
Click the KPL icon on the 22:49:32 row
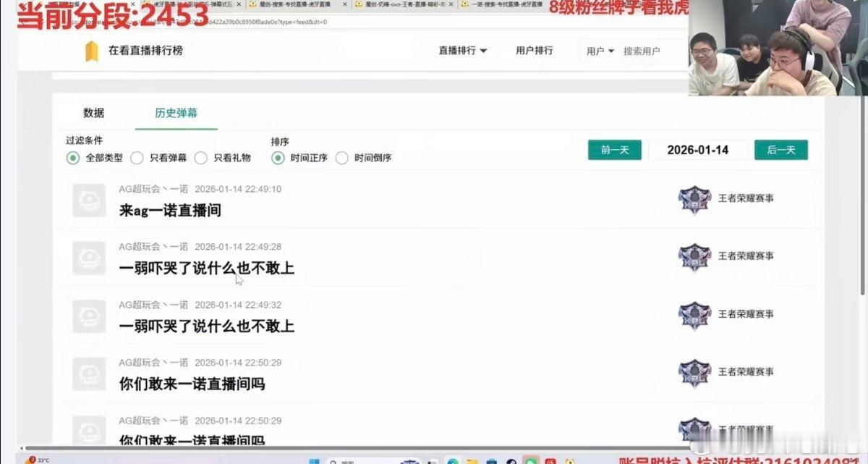click(x=694, y=316)
